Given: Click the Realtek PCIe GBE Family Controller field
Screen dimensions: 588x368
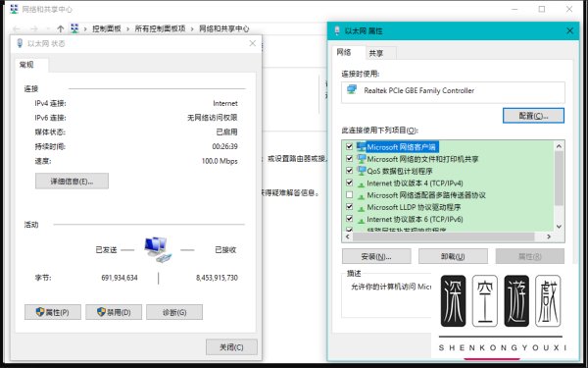Looking at the screenshot, I should click(453, 92).
